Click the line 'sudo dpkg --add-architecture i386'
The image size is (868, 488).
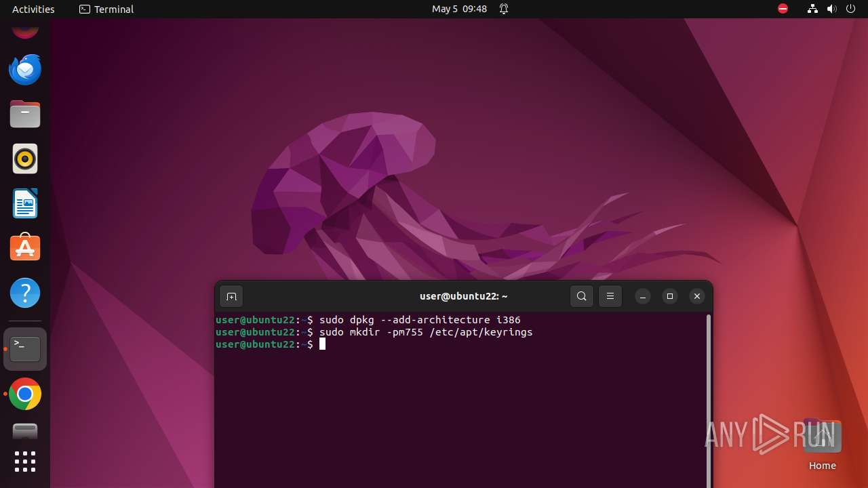click(420, 320)
